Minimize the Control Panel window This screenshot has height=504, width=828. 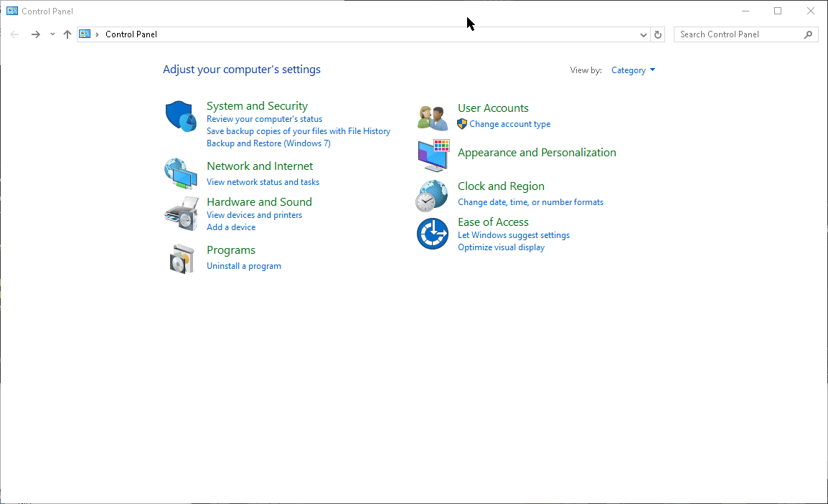tap(745, 11)
